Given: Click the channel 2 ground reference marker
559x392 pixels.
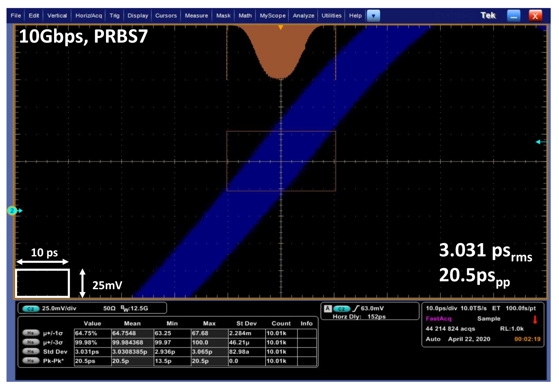Looking at the screenshot, I should click(x=12, y=211).
